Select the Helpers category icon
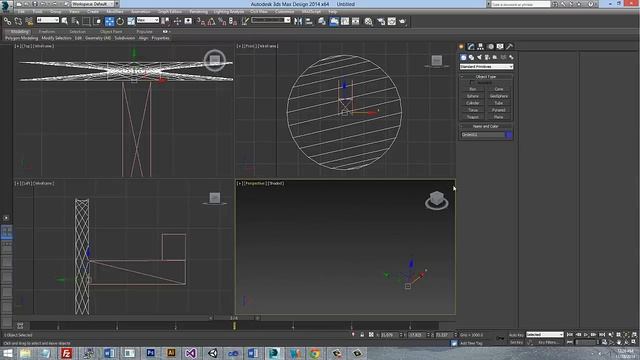This screenshot has height=360, width=640. tap(495, 58)
